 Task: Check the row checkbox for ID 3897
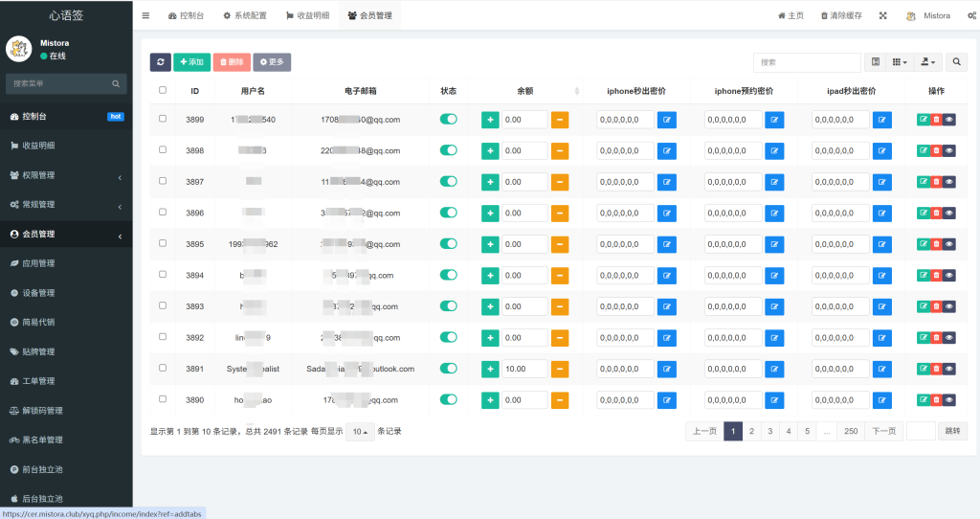click(x=163, y=181)
